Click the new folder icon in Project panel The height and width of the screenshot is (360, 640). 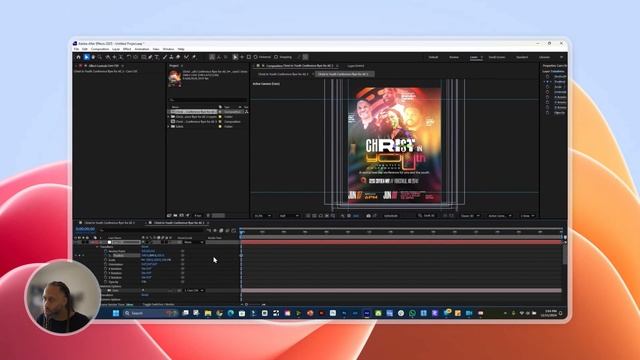coord(176,215)
